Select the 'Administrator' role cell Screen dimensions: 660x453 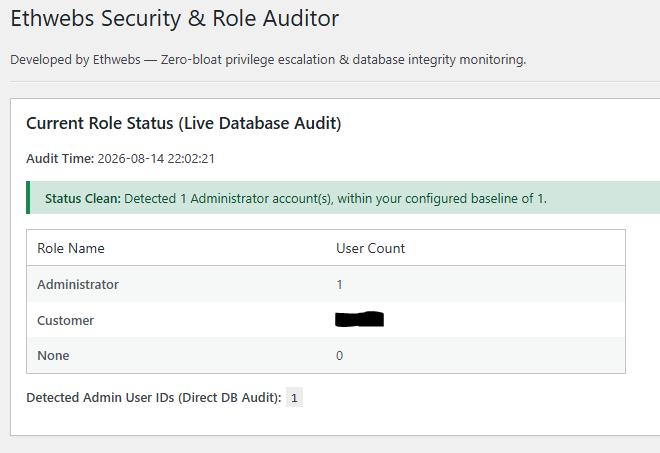coord(78,285)
